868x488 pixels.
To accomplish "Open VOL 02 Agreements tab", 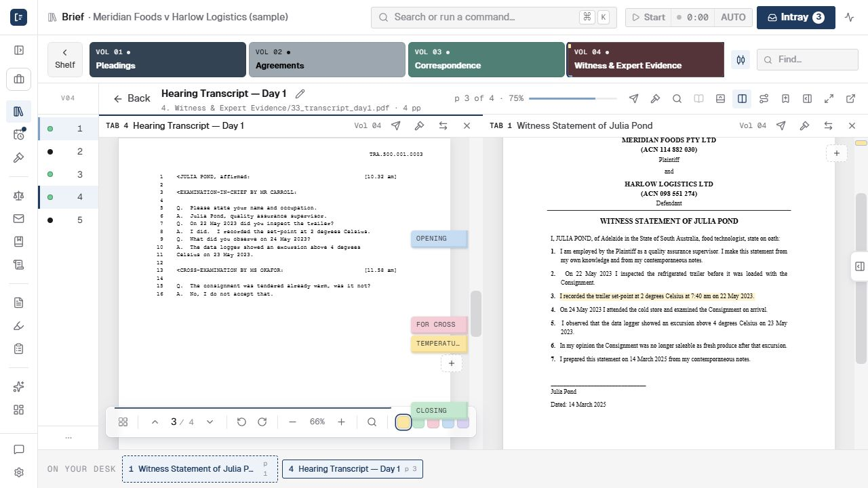I will (x=327, y=60).
